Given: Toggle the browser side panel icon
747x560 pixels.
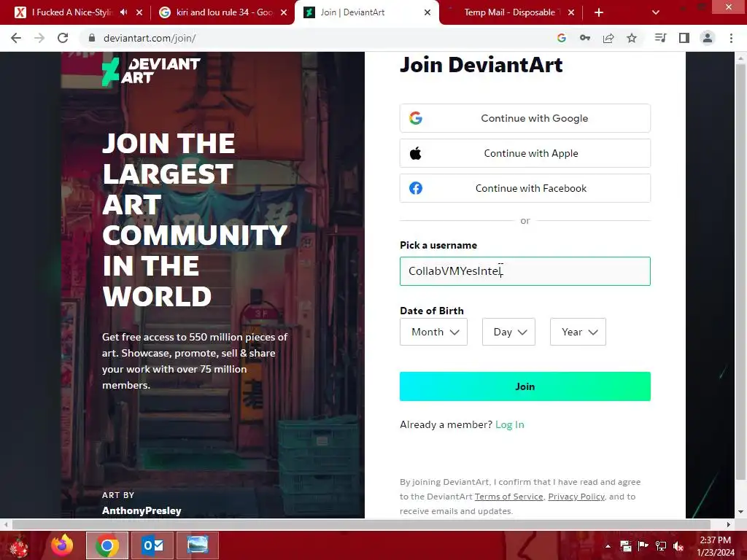Looking at the screenshot, I should (x=684, y=38).
